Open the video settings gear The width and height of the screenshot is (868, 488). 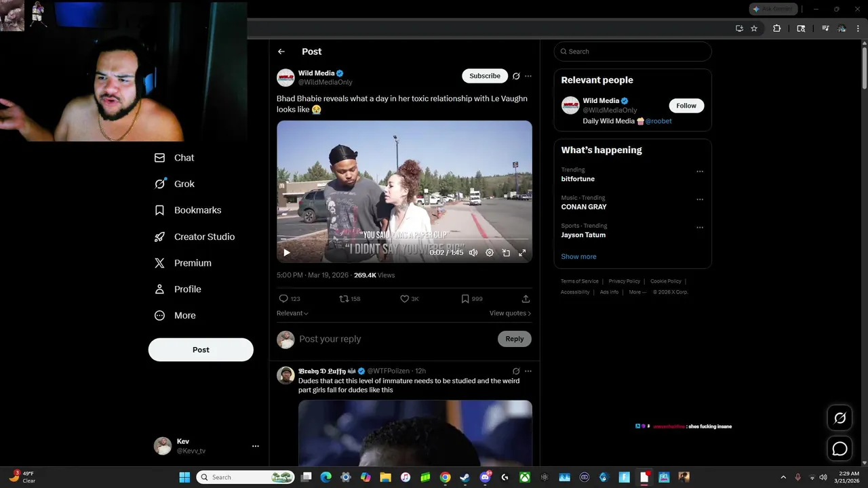click(490, 253)
